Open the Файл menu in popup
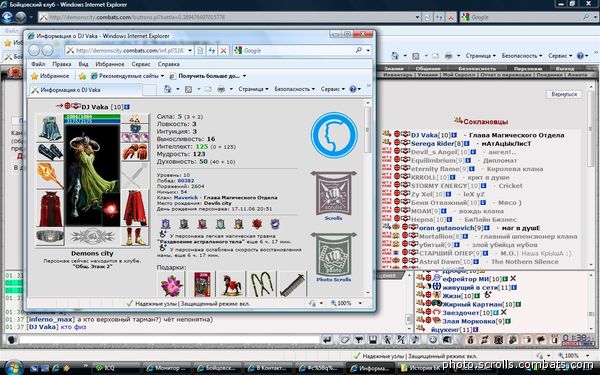 click(x=38, y=64)
